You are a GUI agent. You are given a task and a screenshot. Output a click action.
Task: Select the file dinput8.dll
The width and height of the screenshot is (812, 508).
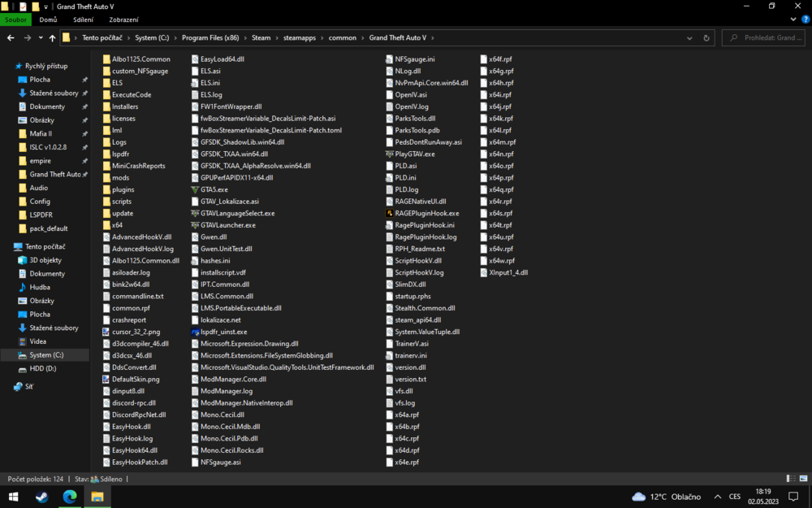[128, 391]
